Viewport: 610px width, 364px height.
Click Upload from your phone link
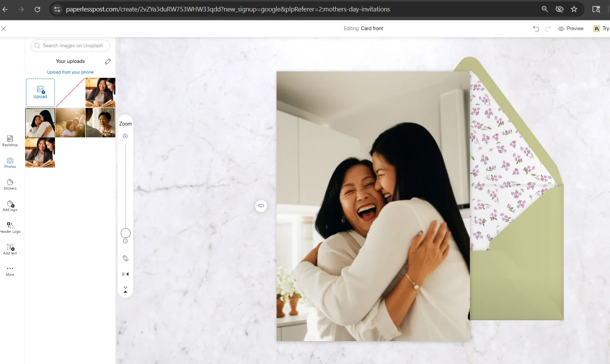[70, 72]
